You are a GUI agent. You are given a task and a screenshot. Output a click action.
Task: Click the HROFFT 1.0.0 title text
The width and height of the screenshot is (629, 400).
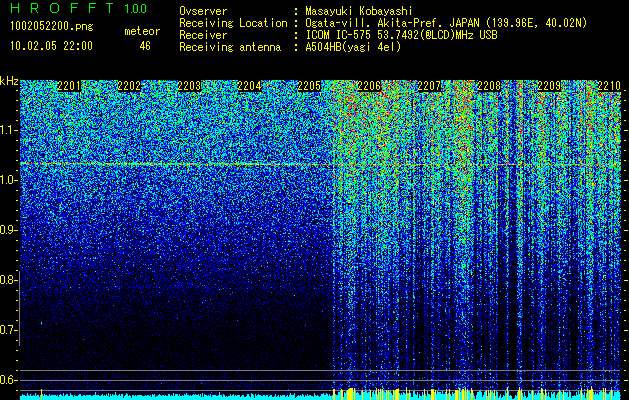click(x=78, y=8)
